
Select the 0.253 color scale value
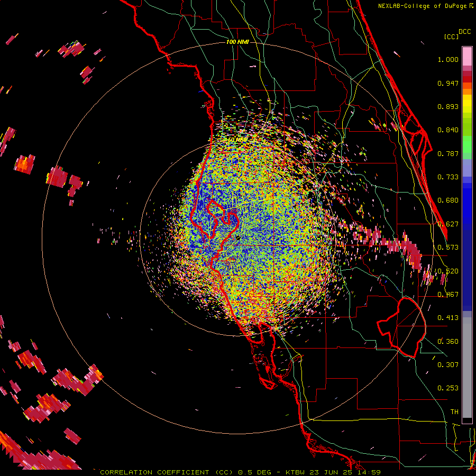(x=448, y=388)
